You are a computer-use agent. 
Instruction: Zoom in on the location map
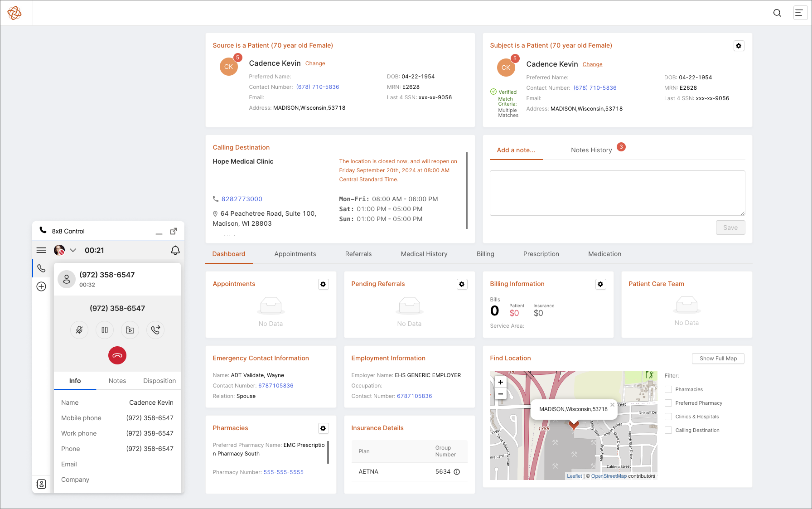501,382
